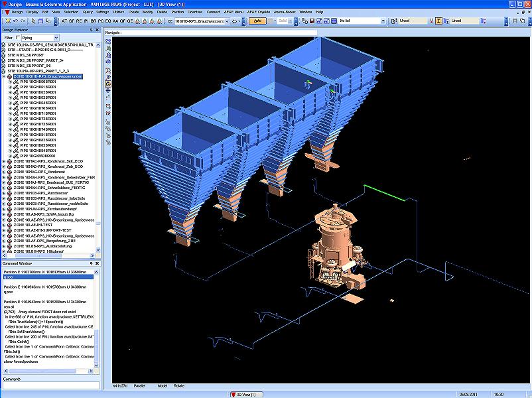The width and height of the screenshot is (532, 398).
Task: Click the AT toolbar shortcut
Action: tap(63, 21)
